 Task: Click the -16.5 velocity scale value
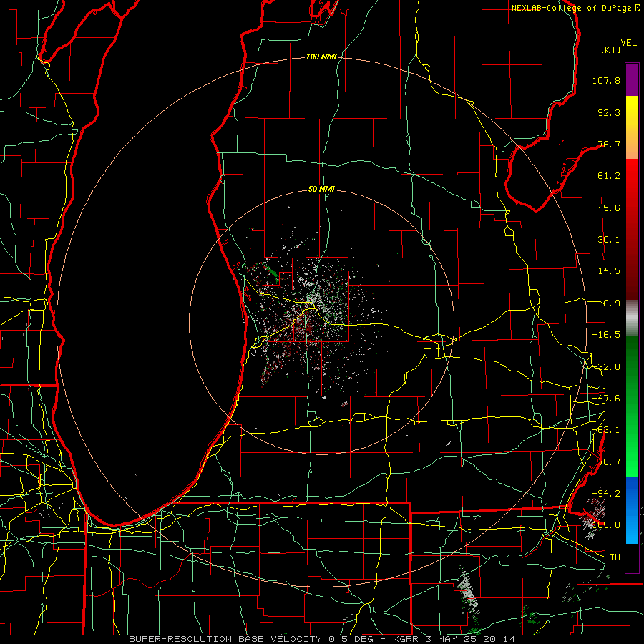pos(606,335)
